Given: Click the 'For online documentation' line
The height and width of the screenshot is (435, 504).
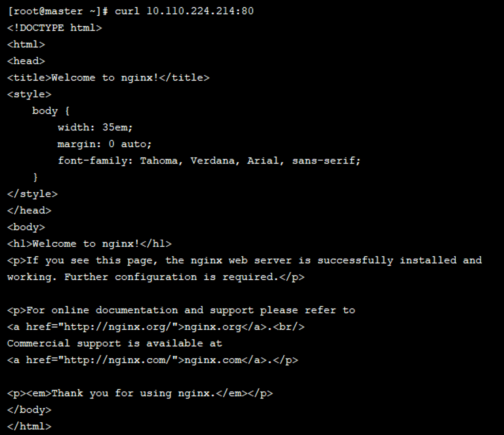Looking at the screenshot, I should [181, 310].
